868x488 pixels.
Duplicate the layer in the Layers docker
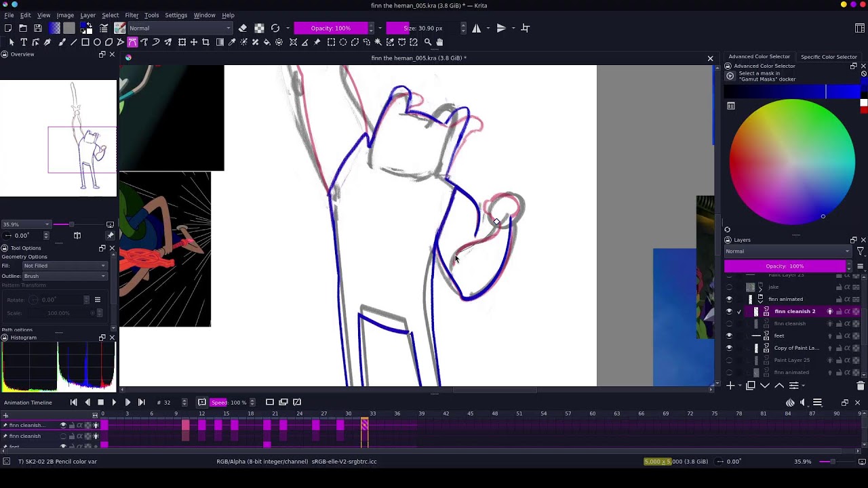751,386
